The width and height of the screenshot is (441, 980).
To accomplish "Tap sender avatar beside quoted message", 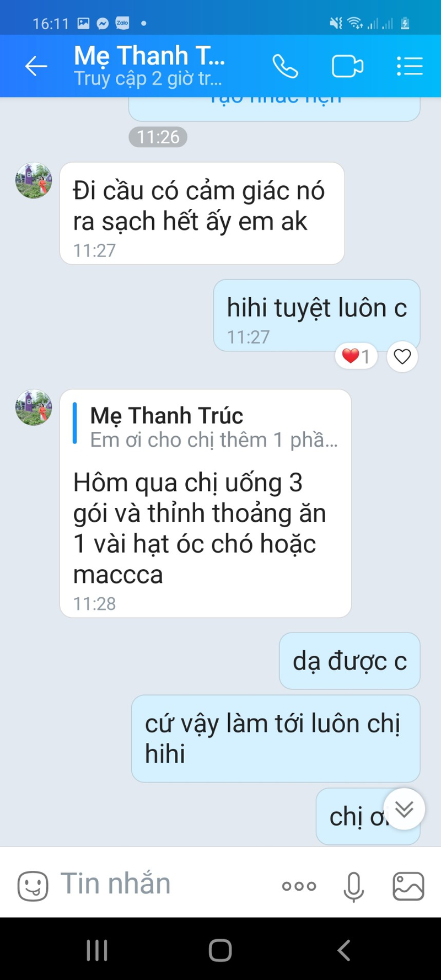I will pyautogui.click(x=34, y=408).
